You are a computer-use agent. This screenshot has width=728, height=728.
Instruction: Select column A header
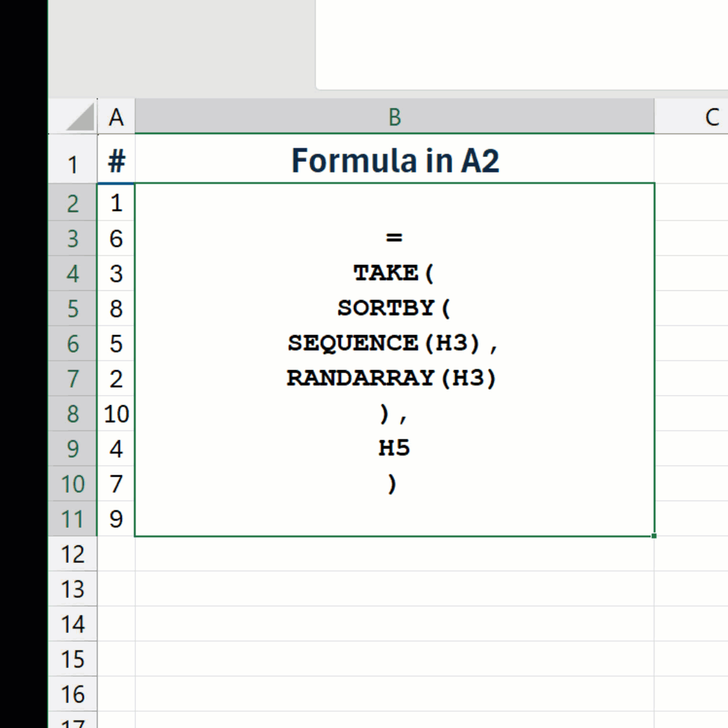116,117
